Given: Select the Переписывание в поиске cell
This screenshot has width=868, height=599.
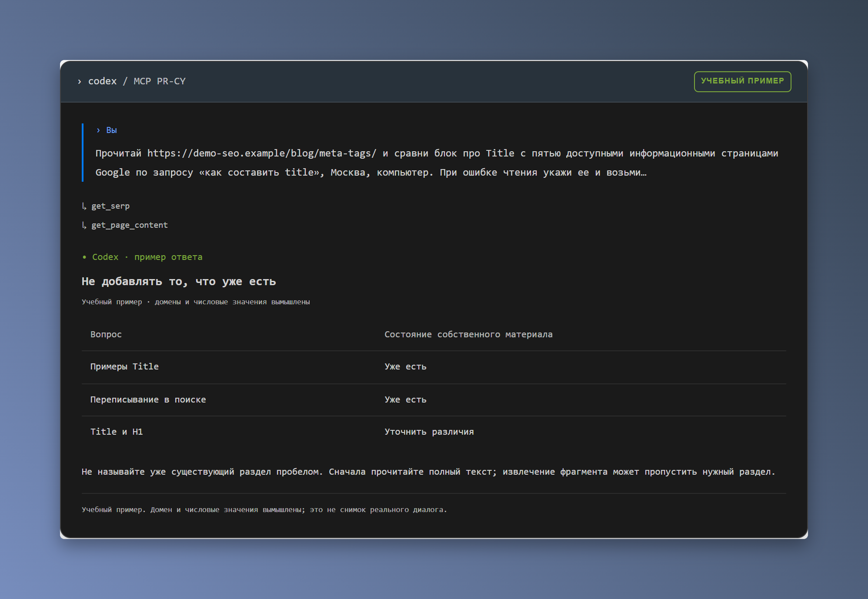Looking at the screenshot, I should pyautogui.click(x=148, y=400).
